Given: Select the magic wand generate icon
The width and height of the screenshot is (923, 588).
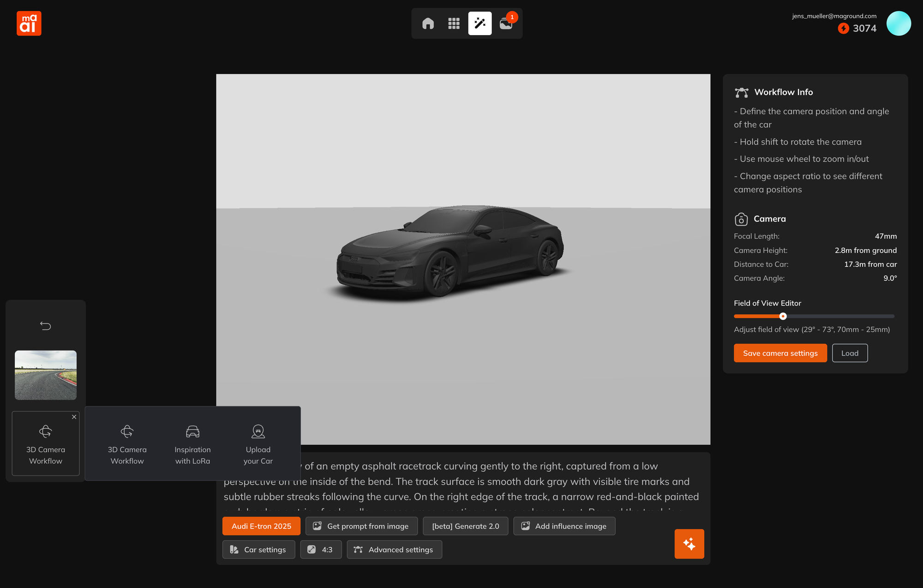Looking at the screenshot, I should (x=480, y=24).
